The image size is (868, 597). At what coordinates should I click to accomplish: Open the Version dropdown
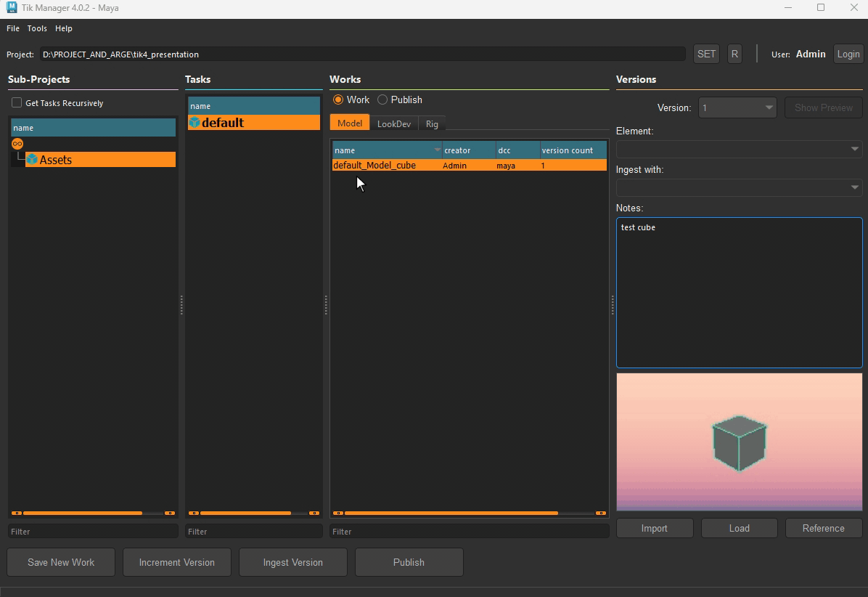pos(737,107)
